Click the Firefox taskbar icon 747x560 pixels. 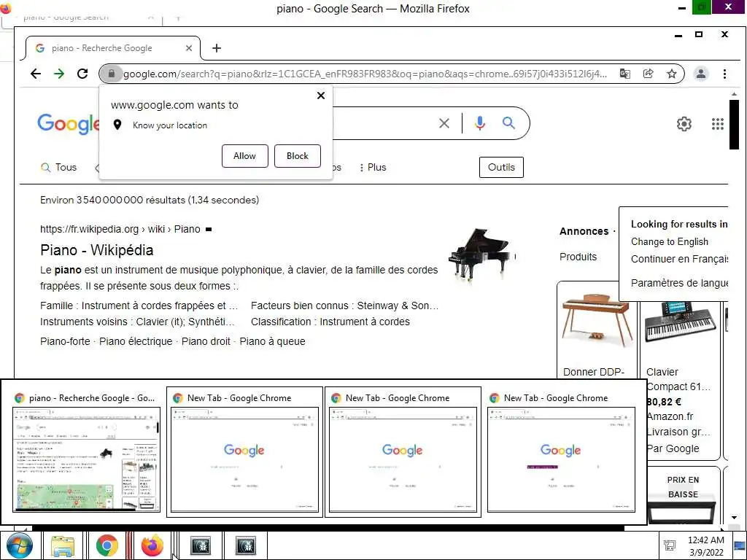click(x=152, y=545)
